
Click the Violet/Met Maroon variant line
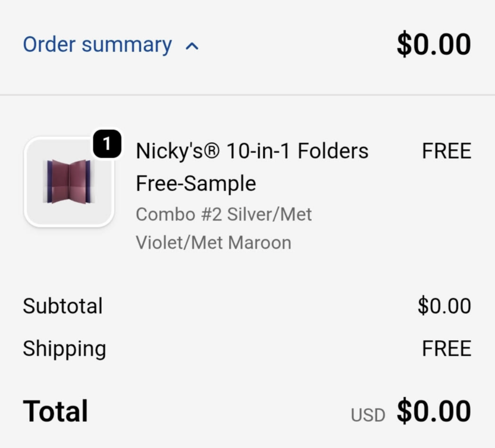213,243
